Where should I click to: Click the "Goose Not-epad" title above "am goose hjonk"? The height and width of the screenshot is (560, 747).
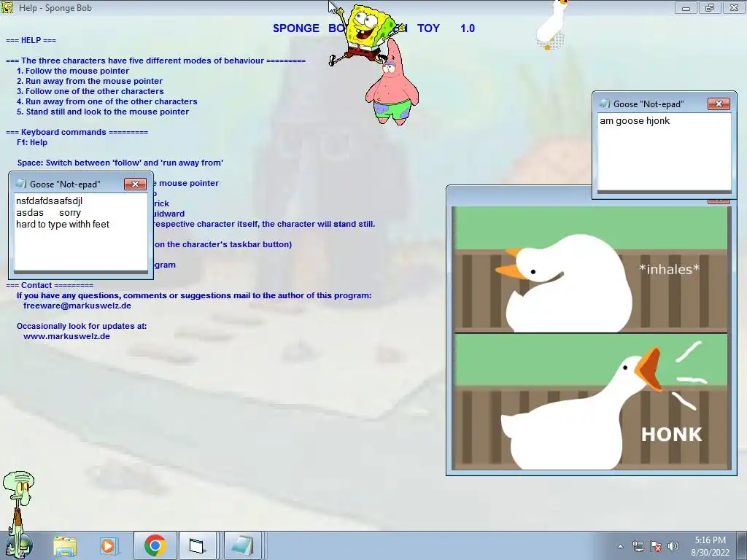[649, 104]
